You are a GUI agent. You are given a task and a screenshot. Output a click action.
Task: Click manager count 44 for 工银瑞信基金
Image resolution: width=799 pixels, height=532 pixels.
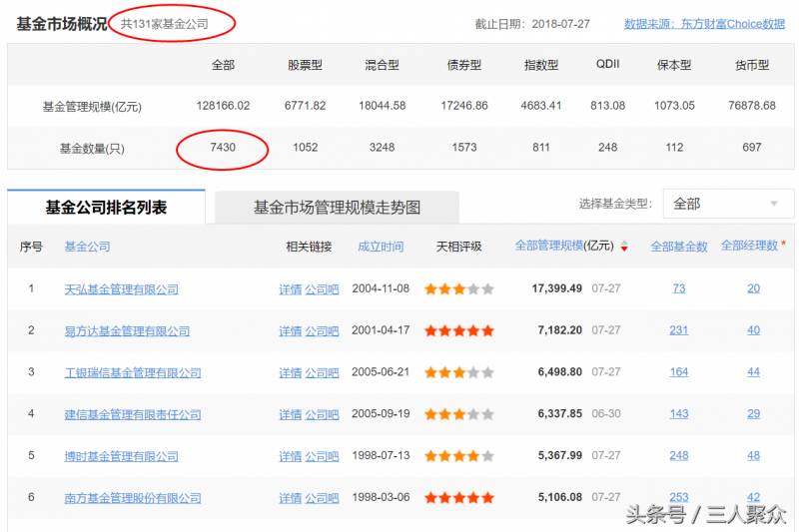pyautogui.click(x=754, y=371)
